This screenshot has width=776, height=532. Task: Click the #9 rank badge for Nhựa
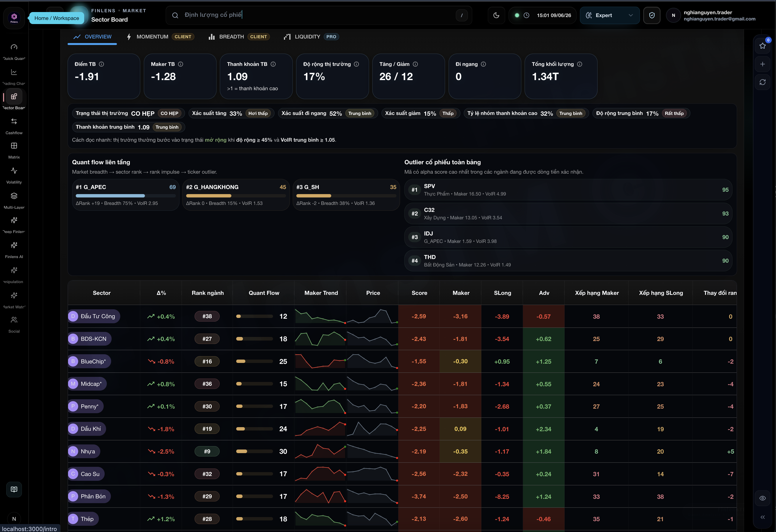coord(207,452)
